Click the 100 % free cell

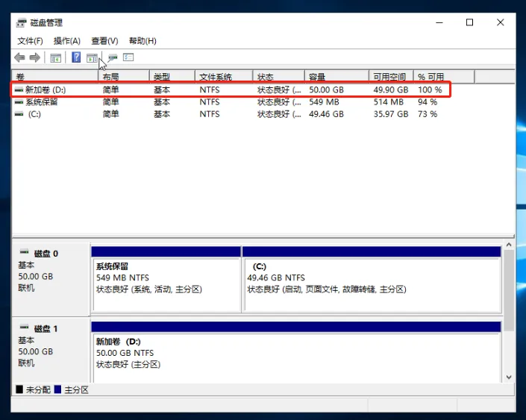pos(430,90)
